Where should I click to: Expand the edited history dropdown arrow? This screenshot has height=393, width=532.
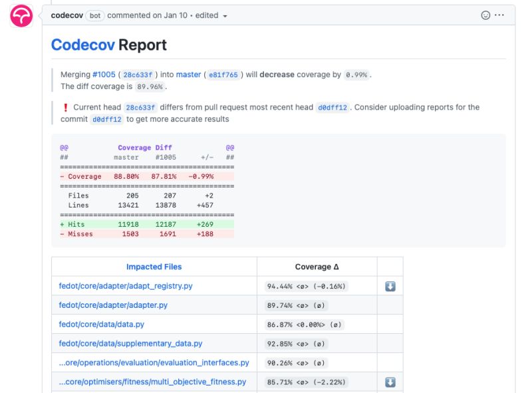tap(225, 16)
